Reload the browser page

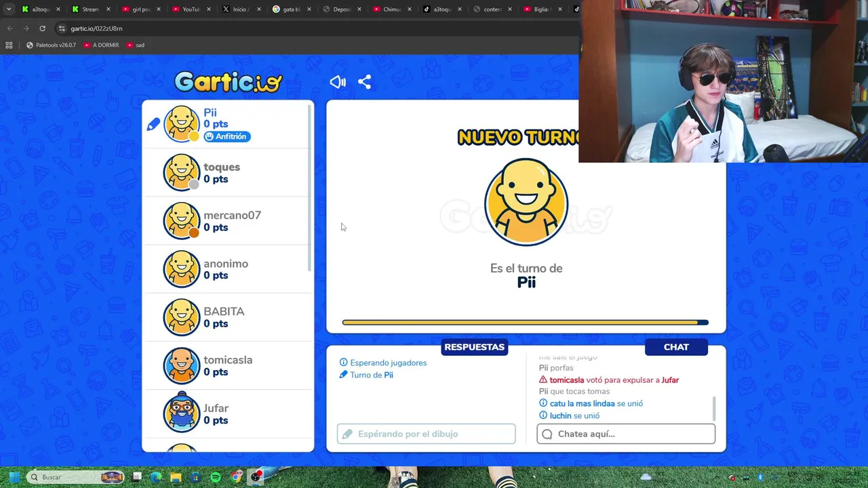42,28
